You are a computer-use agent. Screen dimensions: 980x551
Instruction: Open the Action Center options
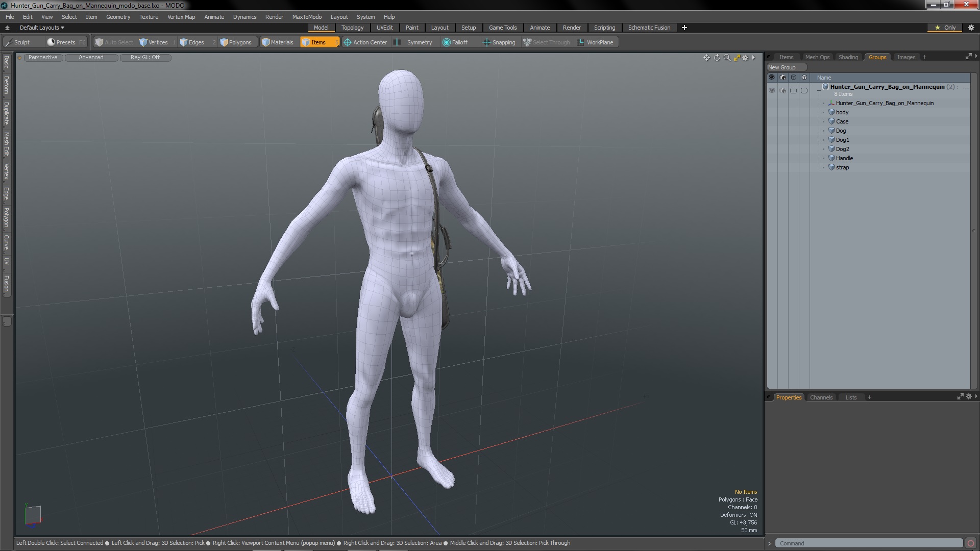[x=365, y=42]
